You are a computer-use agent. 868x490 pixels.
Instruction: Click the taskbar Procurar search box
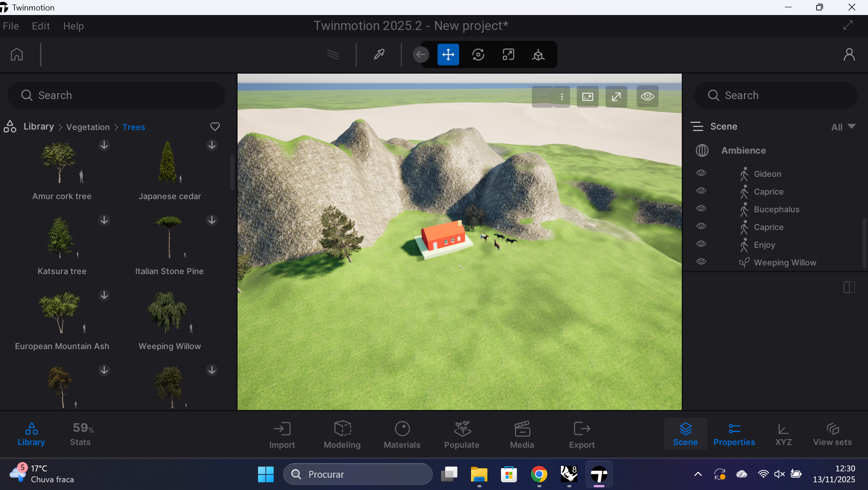358,475
